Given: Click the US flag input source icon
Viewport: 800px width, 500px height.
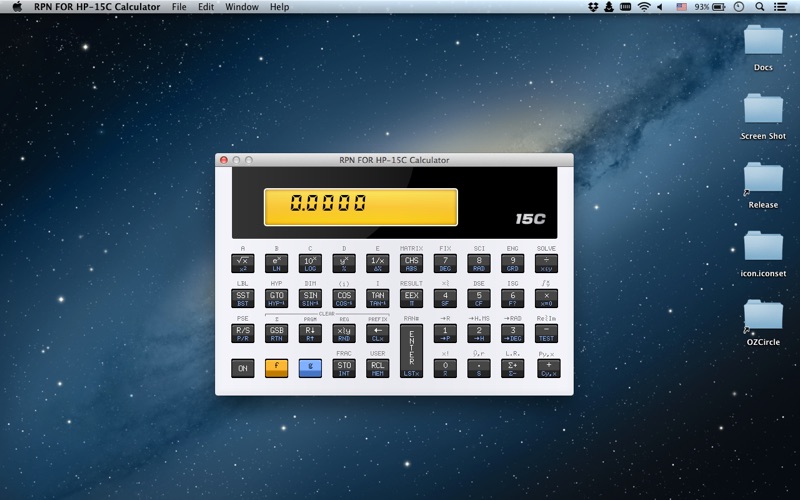Looking at the screenshot, I should tap(681, 7).
